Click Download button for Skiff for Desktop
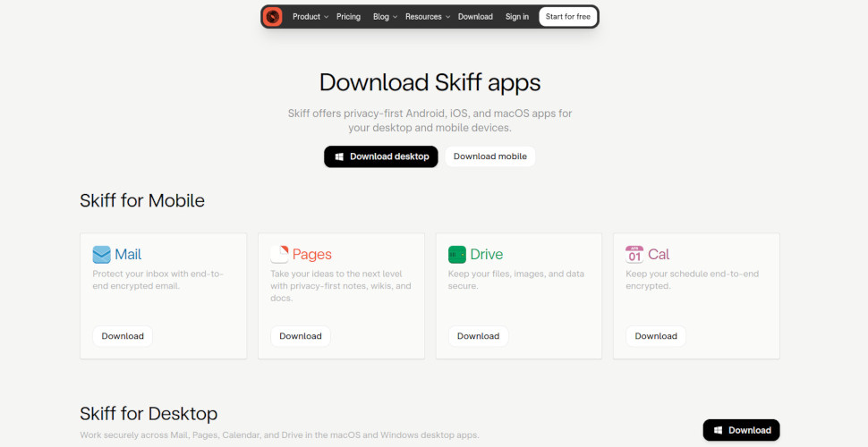Viewport: 868px width, 447px height. (741, 430)
